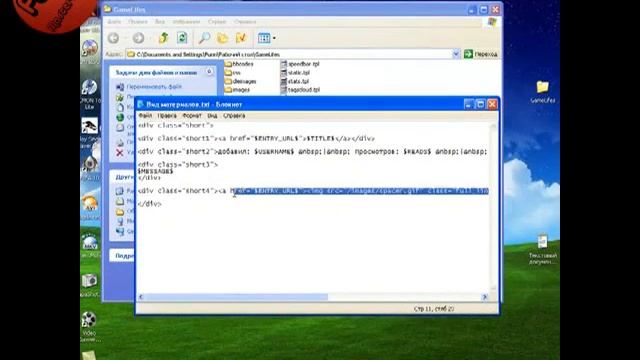The height and width of the screenshot is (360, 640).
Task: Select the images folder
Action: pos(237,90)
